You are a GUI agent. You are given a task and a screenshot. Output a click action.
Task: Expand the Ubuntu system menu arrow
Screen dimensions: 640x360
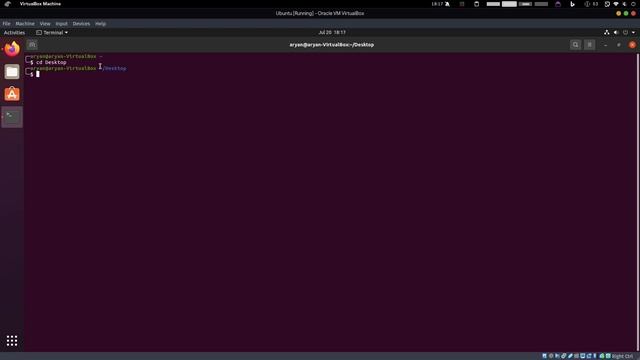pyautogui.click(x=633, y=32)
